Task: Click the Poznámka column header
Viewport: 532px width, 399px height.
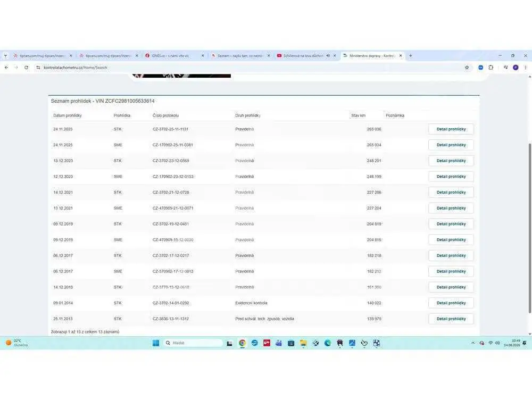Action: click(395, 115)
